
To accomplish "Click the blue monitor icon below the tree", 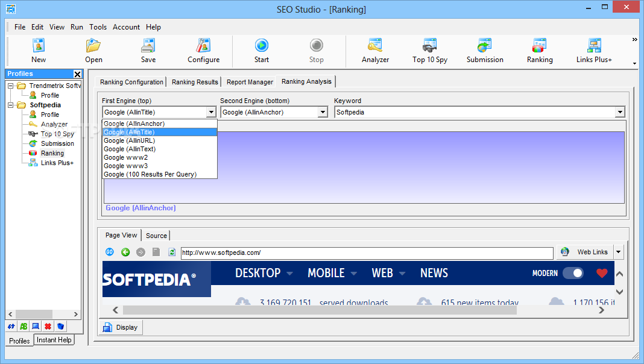I will [36, 326].
